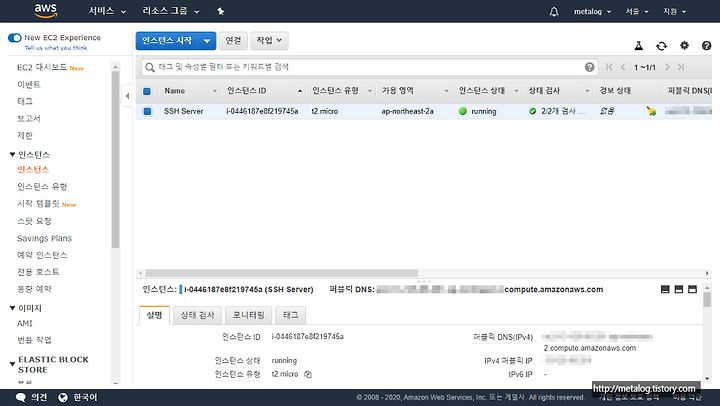Focus the tag and attribute search field
720x406 pixels.
tap(370, 67)
